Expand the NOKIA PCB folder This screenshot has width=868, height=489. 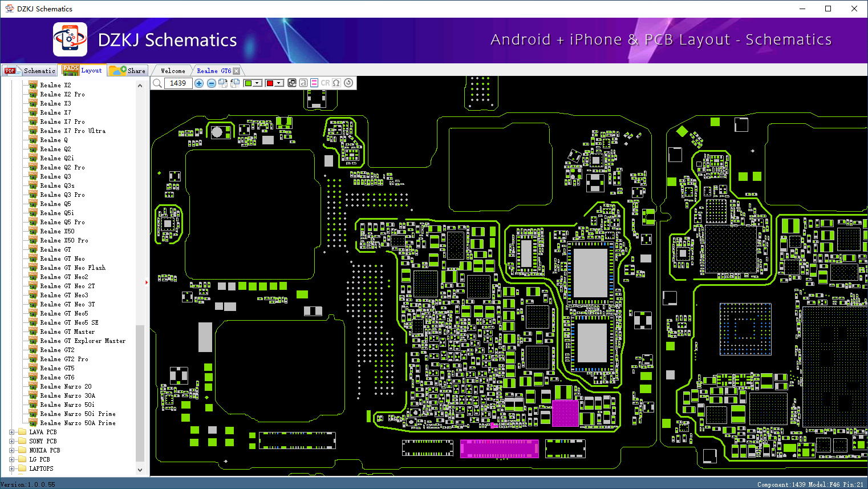12,450
